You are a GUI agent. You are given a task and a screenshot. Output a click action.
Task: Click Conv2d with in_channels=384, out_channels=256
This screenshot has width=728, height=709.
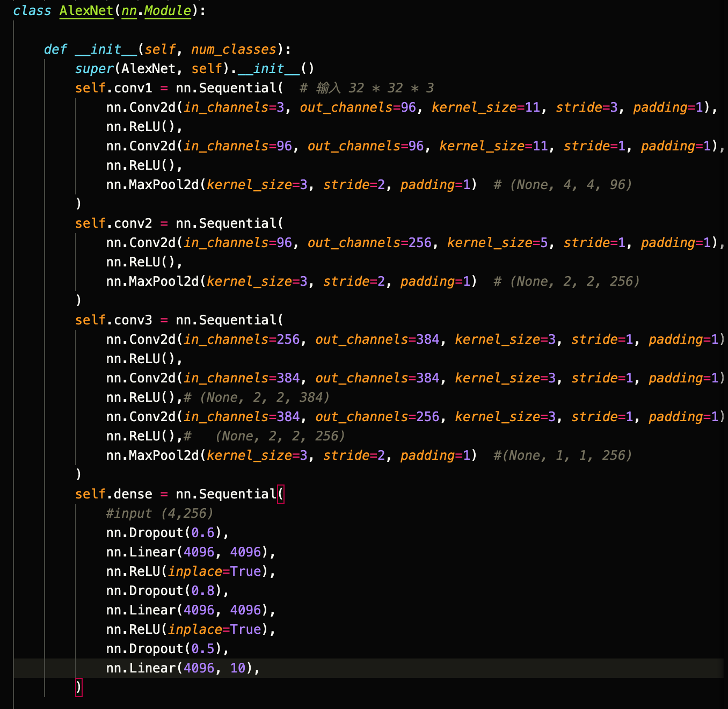point(415,417)
